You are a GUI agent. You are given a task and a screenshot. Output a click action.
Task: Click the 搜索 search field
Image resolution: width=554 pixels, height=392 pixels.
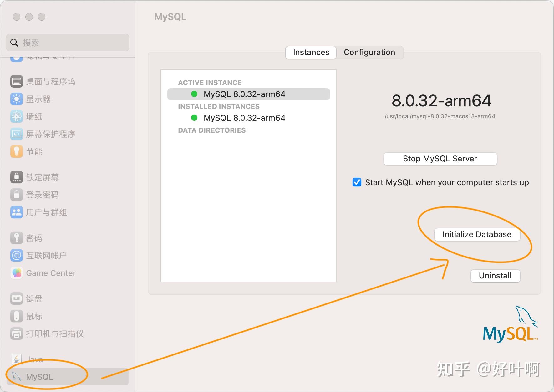(67, 43)
